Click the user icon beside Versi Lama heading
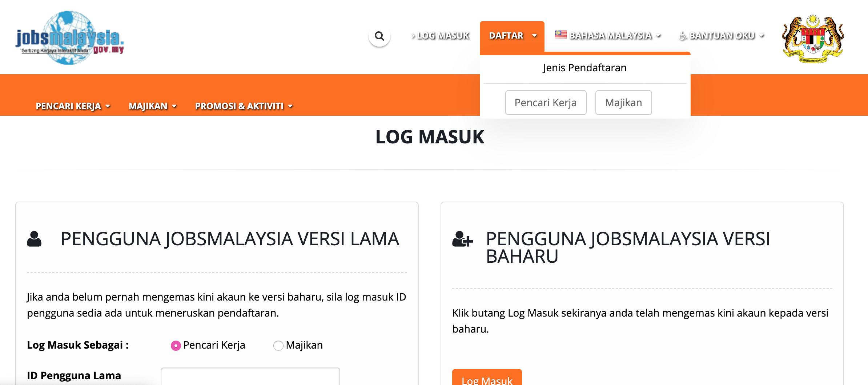 click(34, 239)
